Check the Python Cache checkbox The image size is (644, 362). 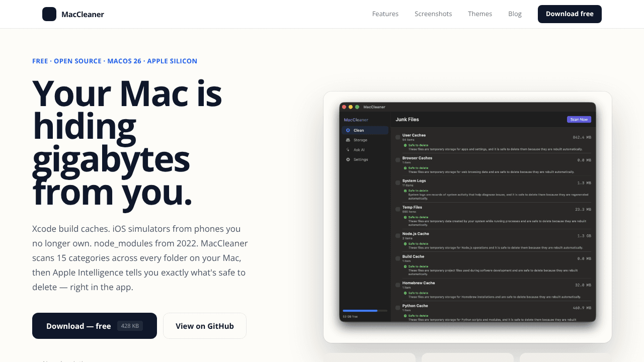pos(397,308)
